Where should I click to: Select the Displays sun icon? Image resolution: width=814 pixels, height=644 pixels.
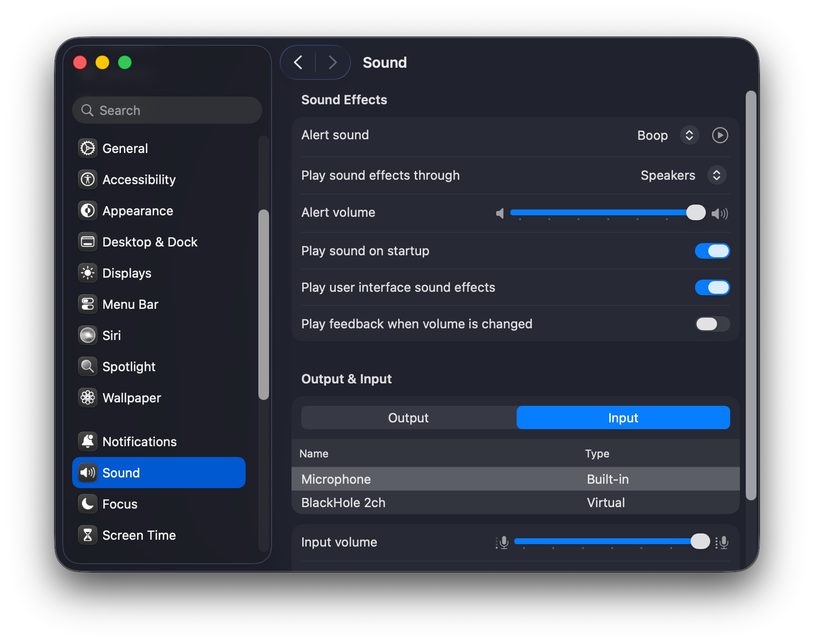(88, 273)
